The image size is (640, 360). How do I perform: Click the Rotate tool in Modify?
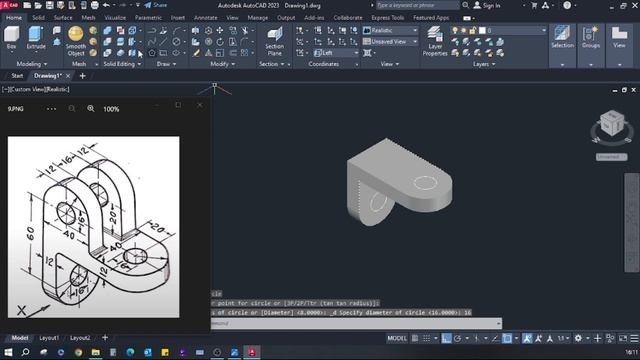click(220, 42)
